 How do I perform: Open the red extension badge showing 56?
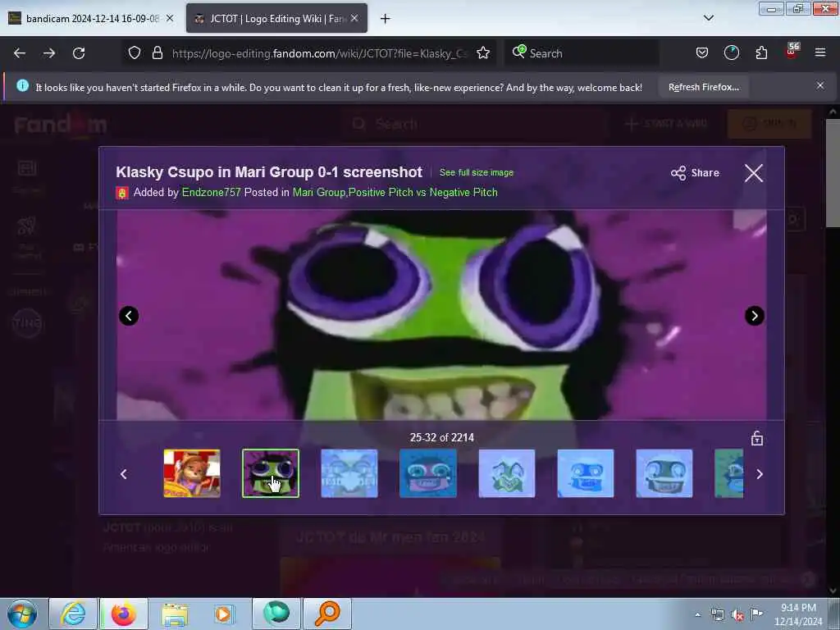pos(792,51)
